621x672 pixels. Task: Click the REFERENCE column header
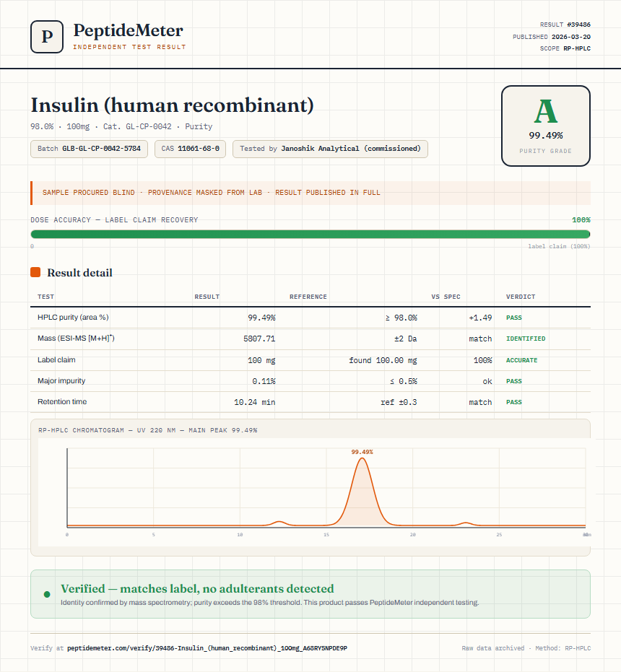pyautogui.click(x=308, y=297)
